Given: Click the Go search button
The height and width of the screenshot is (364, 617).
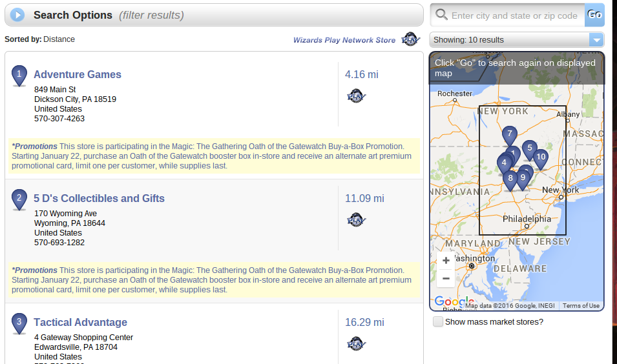Looking at the screenshot, I should (594, 15).
